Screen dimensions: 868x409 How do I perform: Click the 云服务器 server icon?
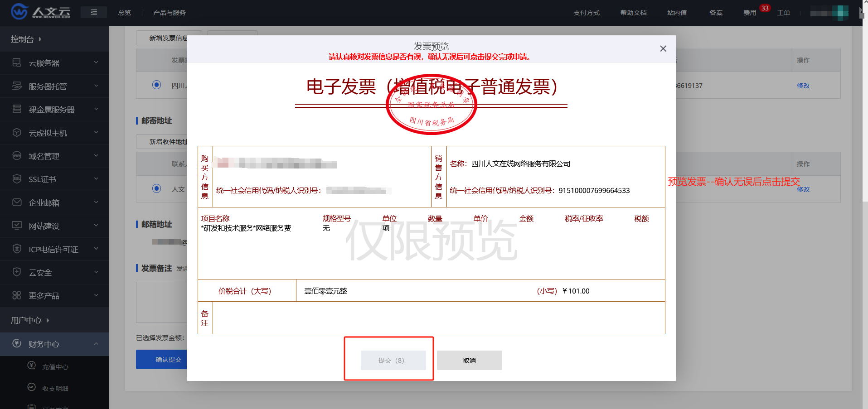(x=17, y=63)
